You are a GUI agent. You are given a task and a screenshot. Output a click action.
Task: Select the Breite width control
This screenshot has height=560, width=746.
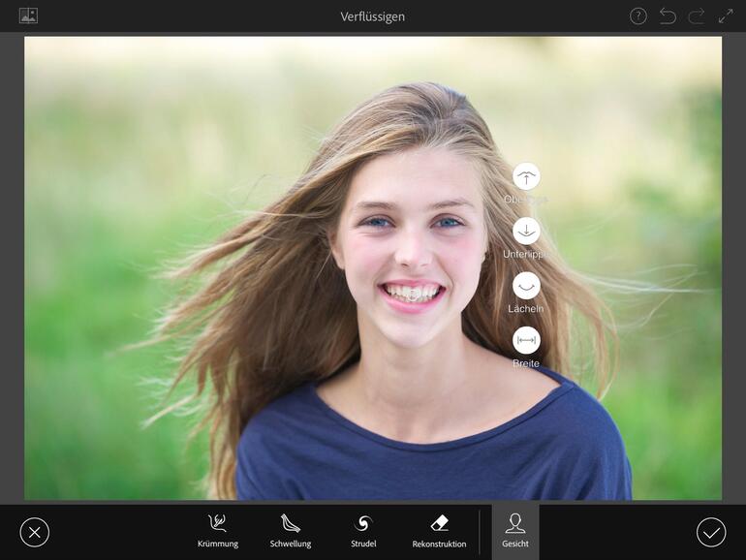(526, 340)
